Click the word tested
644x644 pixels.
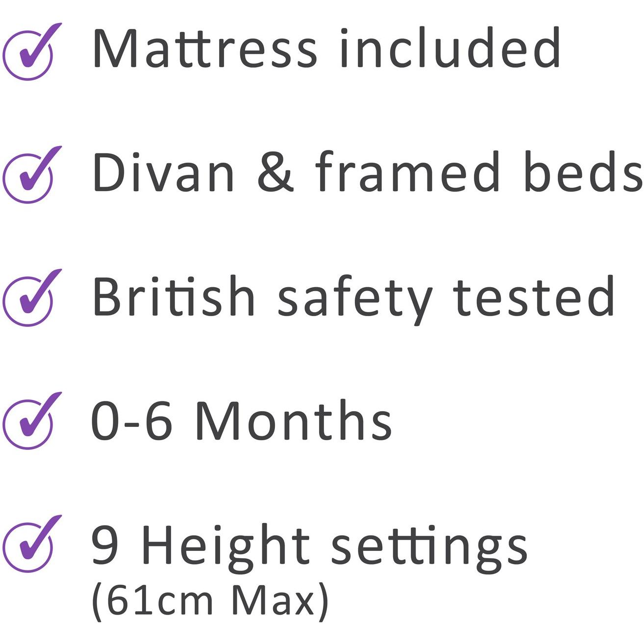[x=533, y=296]
